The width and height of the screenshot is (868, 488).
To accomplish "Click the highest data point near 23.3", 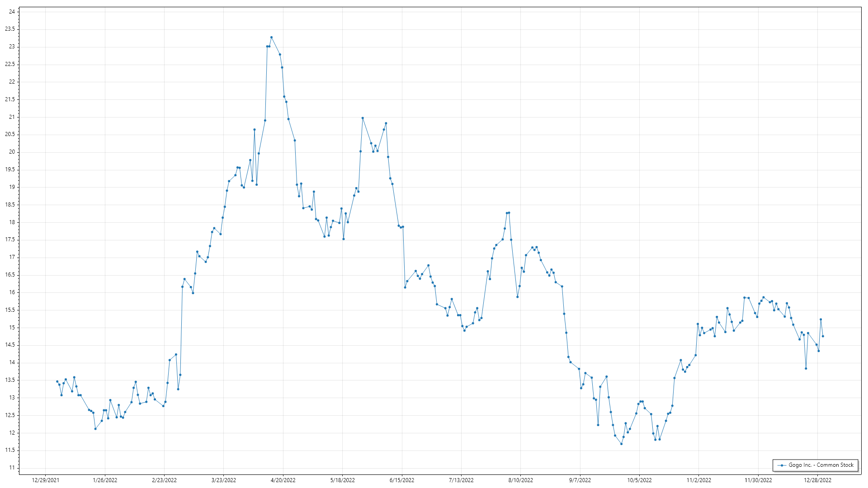I will pyautogui.click(x=271, y=38).
